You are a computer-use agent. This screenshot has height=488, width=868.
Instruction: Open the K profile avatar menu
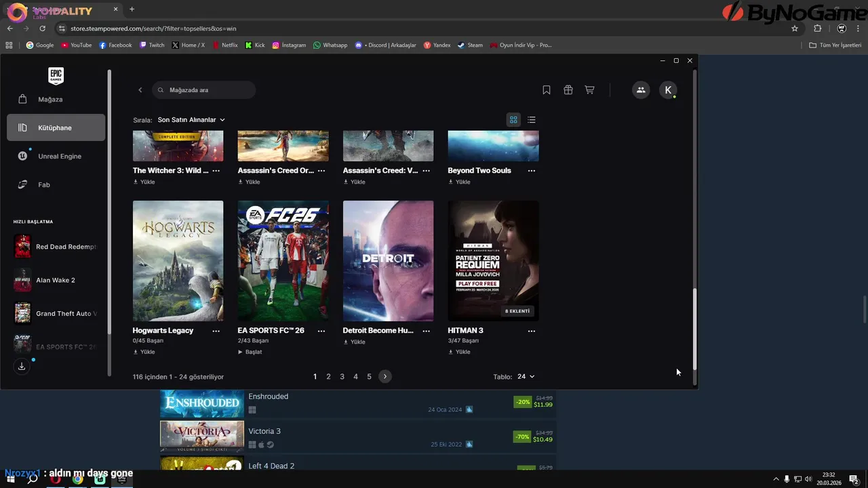pos(668,90)
